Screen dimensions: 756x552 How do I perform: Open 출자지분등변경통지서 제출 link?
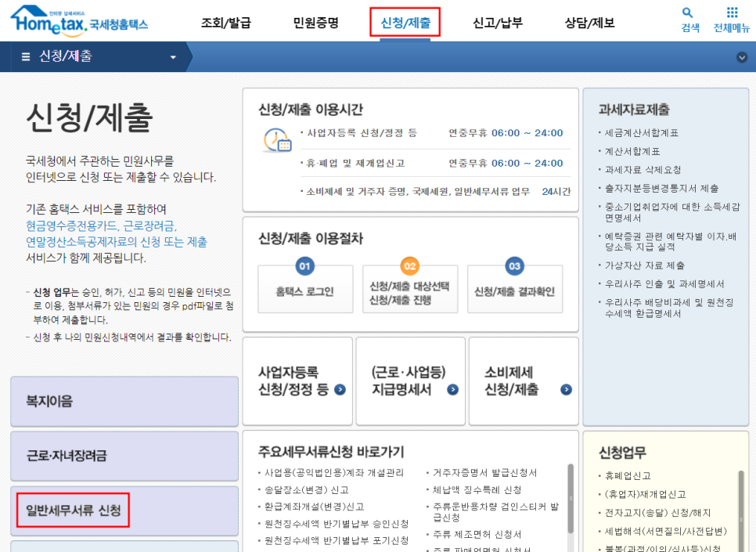(x=661, y=188)
